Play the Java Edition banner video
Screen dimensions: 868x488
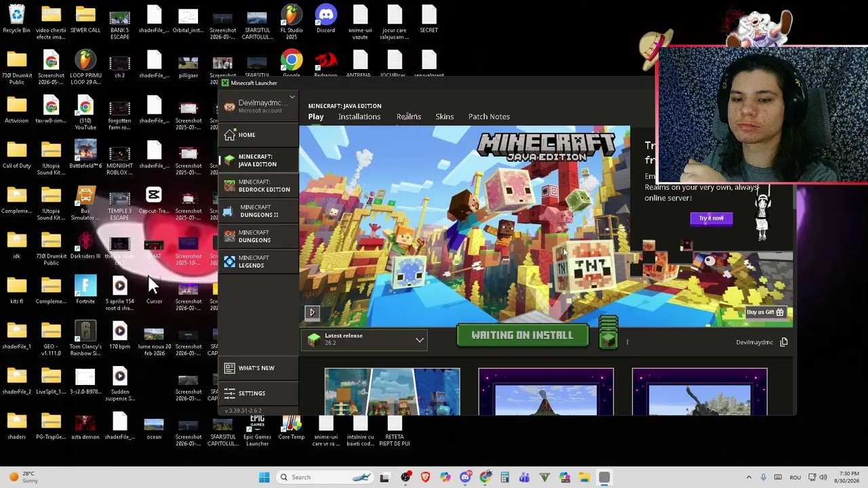[312, 312]
